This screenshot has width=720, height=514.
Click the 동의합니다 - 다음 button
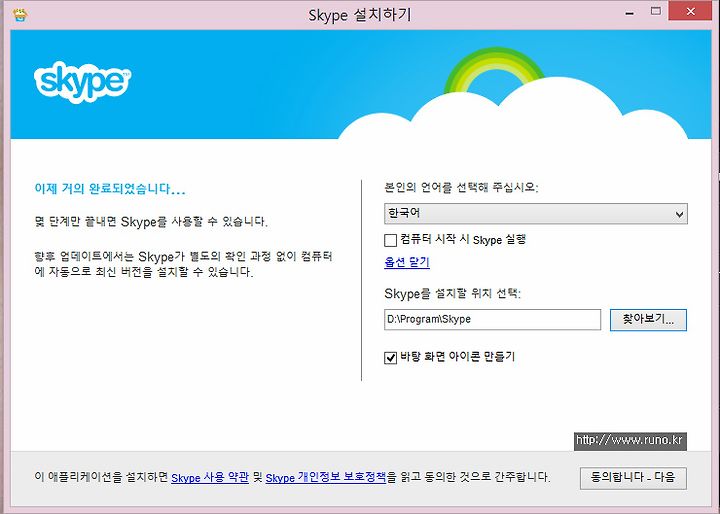coord(633,478)
